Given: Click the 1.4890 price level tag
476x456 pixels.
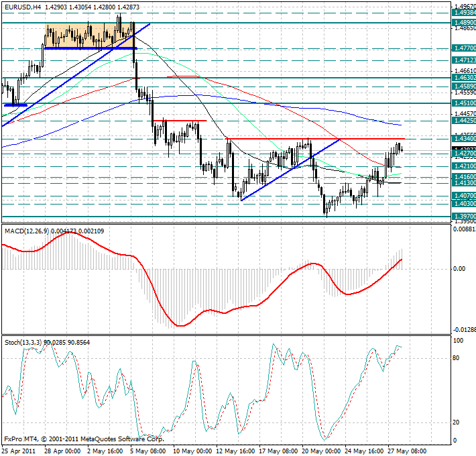Looking at the screenshot, I should pyautogui.click(x=464, y=23).
